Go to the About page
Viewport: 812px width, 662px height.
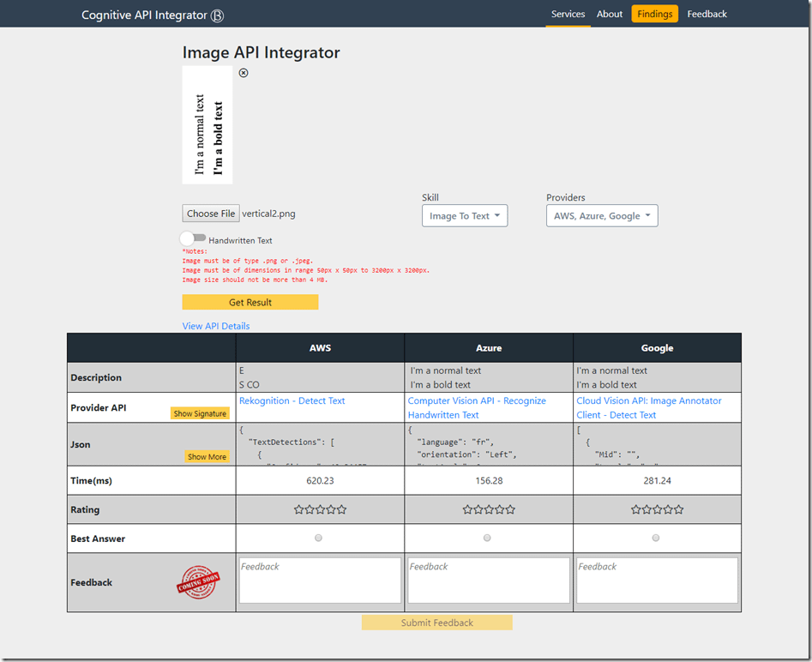coord(610,14)
